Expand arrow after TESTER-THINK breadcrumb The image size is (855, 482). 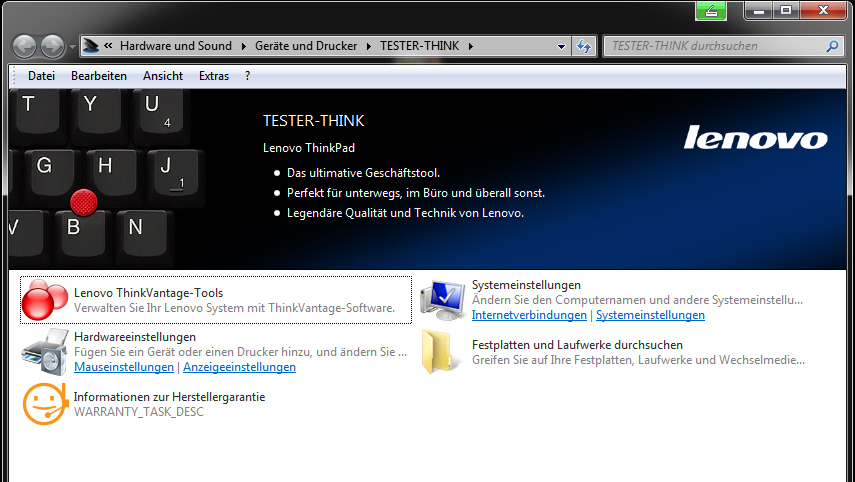(471, 46)
